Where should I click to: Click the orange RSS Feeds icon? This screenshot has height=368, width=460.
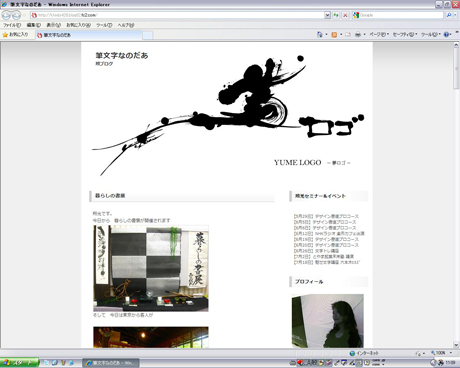pyautogui.click(x=334, y=34)
